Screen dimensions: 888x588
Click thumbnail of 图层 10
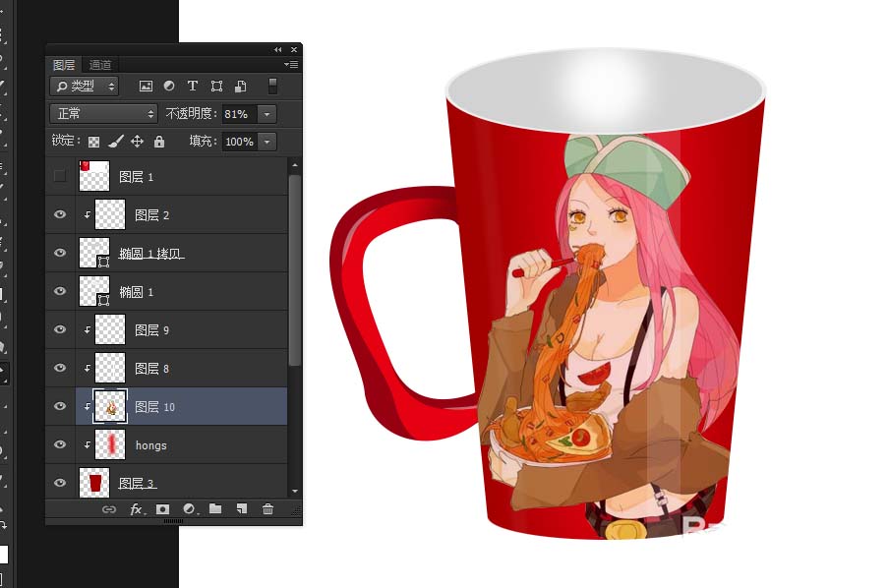pyautogui.click(x=110, y=406)
